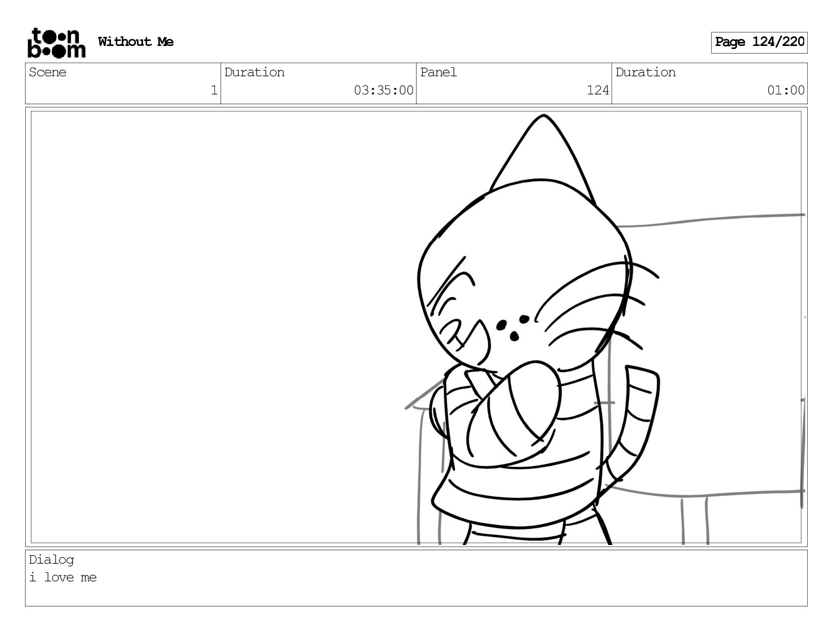Viewport: 834px width, 644px height.
Task: Select scene duration value 03:35:00
Action: 384,90
